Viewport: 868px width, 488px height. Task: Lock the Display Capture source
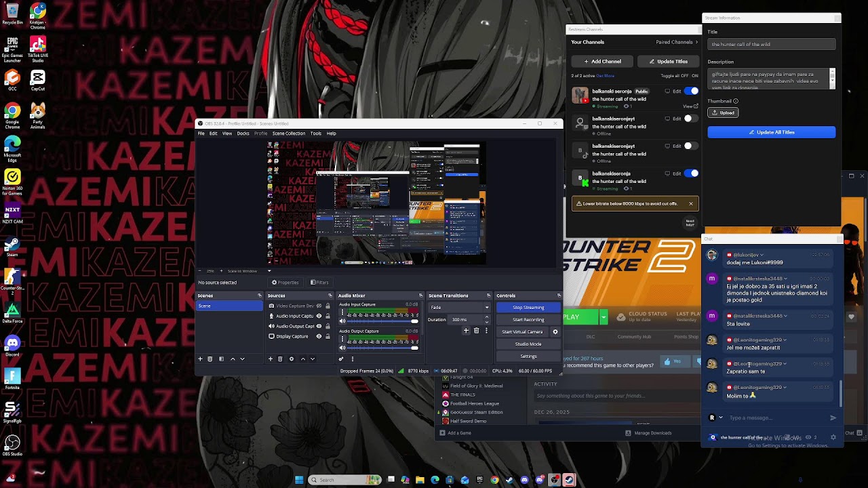[x=328, y=336]
